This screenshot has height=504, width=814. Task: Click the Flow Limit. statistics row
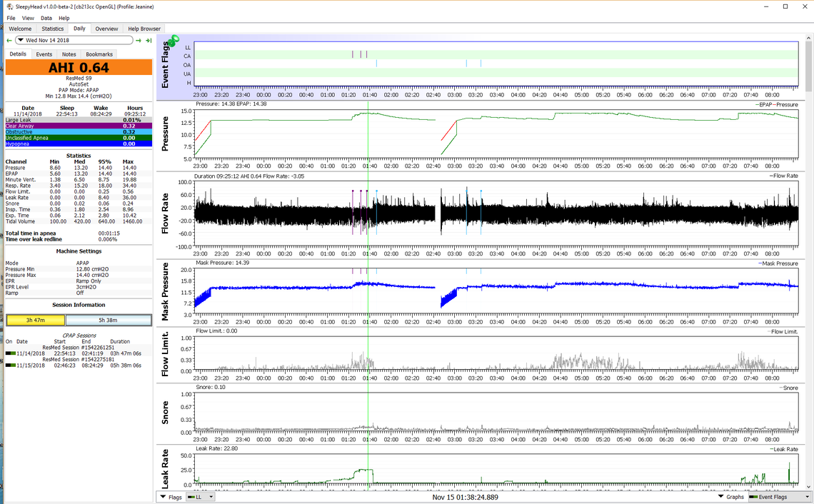(x=79, y=191)
